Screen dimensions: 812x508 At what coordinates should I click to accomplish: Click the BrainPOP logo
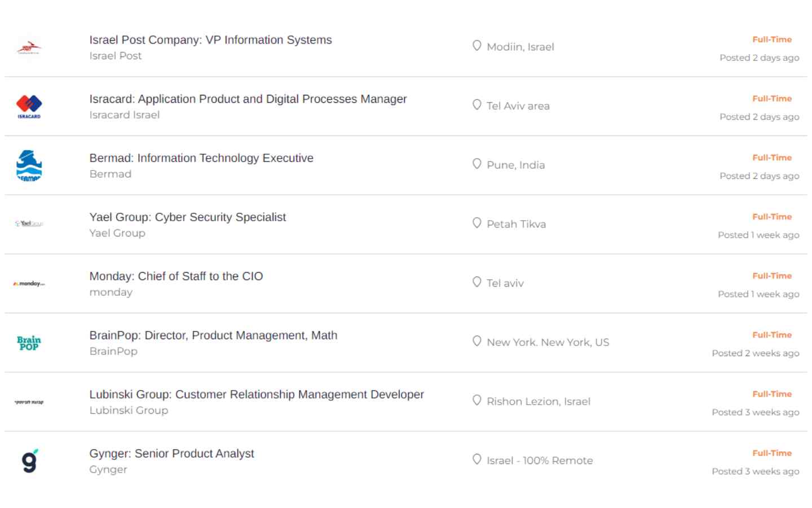click(29, 343)
